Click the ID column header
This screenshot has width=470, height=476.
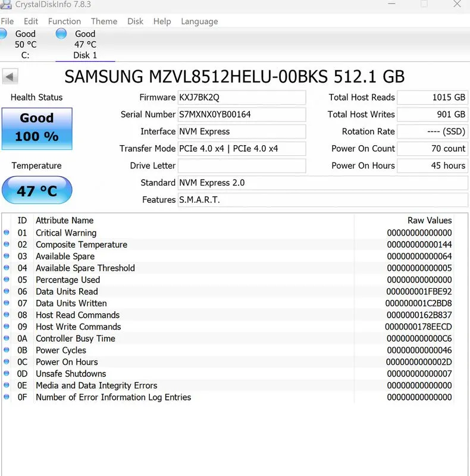22,220
